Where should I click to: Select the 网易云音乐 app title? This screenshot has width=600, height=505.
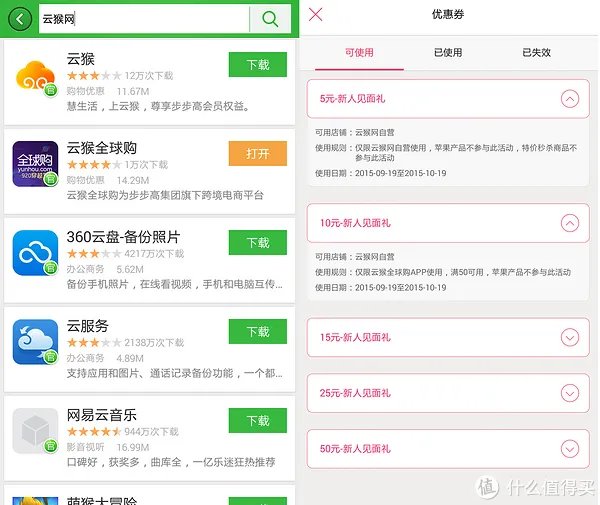[102, 415]
